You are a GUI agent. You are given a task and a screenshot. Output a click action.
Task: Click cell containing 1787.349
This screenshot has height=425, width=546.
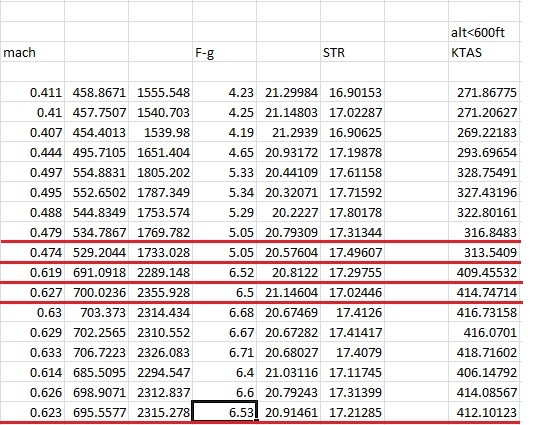tap(161, 192)
